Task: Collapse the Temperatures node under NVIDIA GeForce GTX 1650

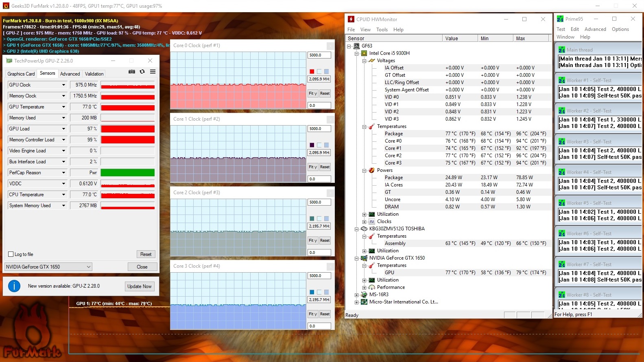Action: pyautogui.click(x=365, y=266)
